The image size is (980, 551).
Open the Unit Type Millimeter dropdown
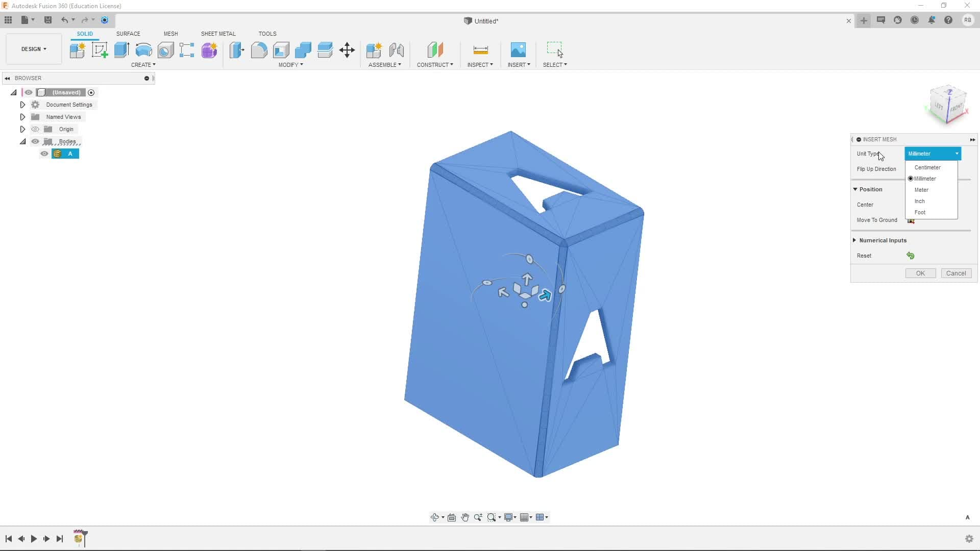[933, 154]
